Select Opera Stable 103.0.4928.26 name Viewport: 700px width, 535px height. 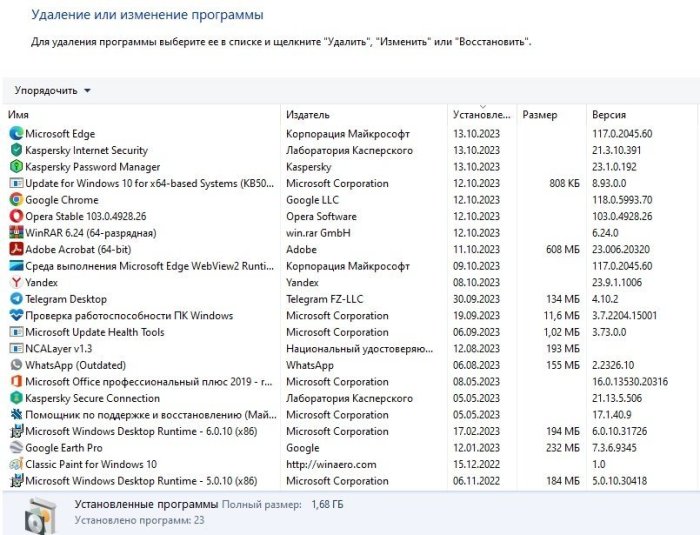[86, 216]
